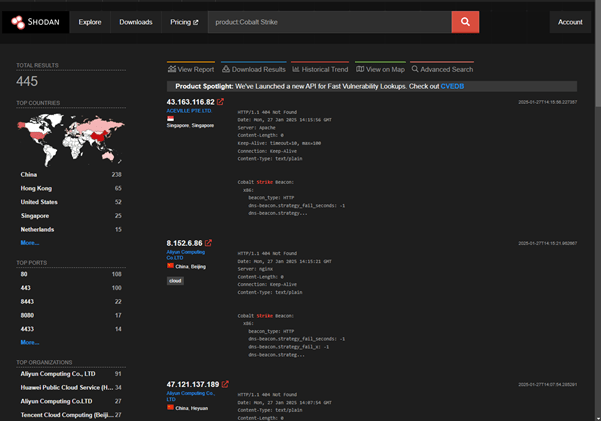The width and height of the screenshot is (601, 421).
Task: Open external link icon beside 8.152.6.86
Action: (211, 243)
